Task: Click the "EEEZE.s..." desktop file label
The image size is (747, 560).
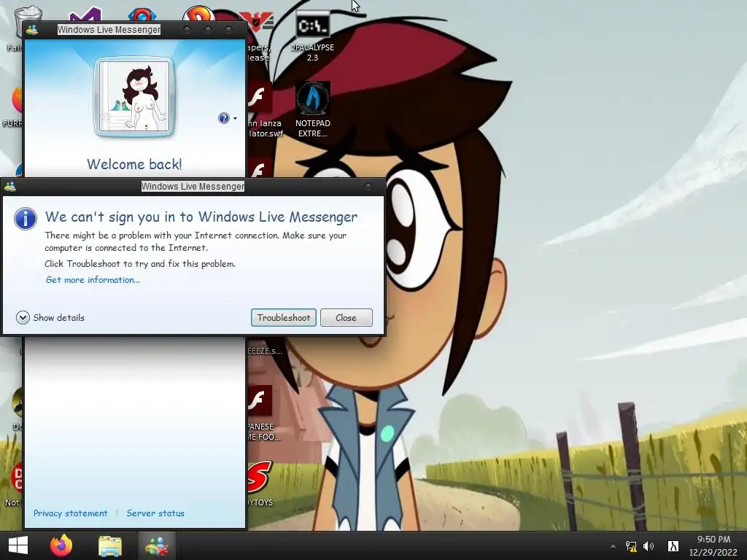Action: point(264,351)
